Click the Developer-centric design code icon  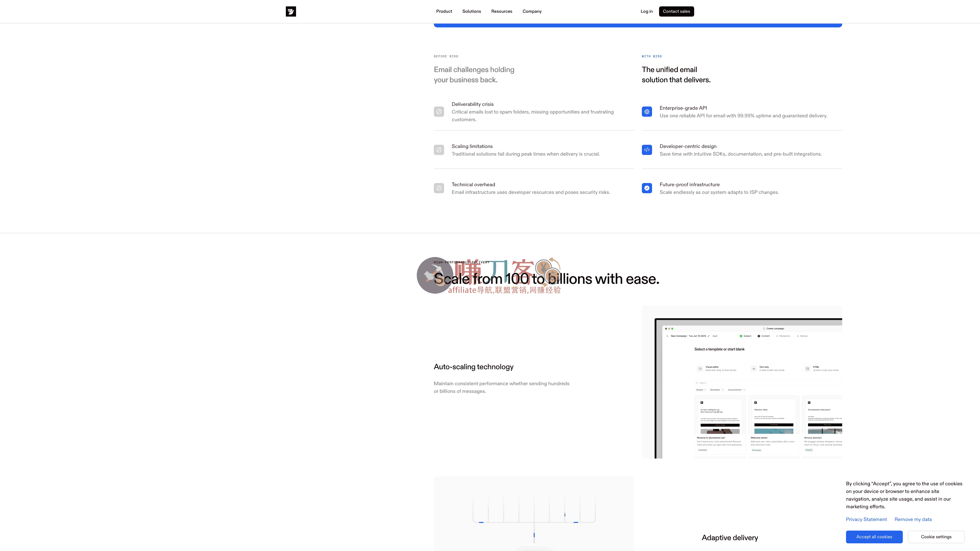point(647,150)
